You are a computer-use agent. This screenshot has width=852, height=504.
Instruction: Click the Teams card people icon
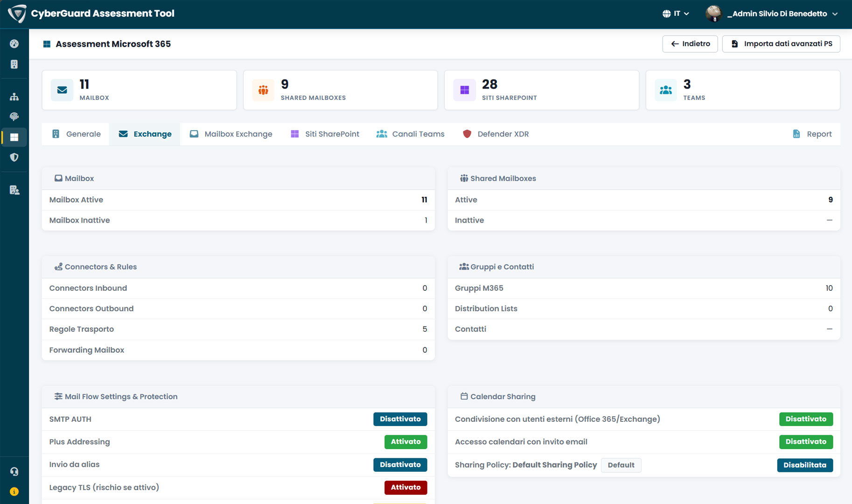(666, 90)
